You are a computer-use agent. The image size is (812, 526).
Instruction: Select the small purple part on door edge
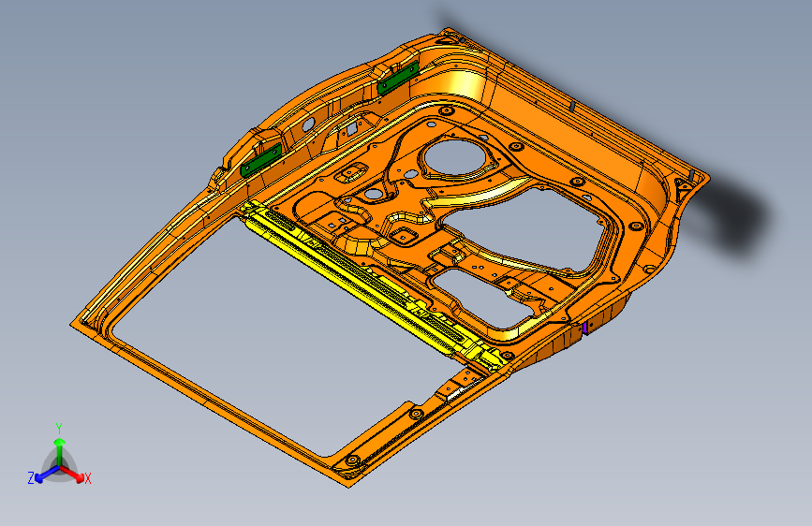pyautogui.click(x=584, y=328)
